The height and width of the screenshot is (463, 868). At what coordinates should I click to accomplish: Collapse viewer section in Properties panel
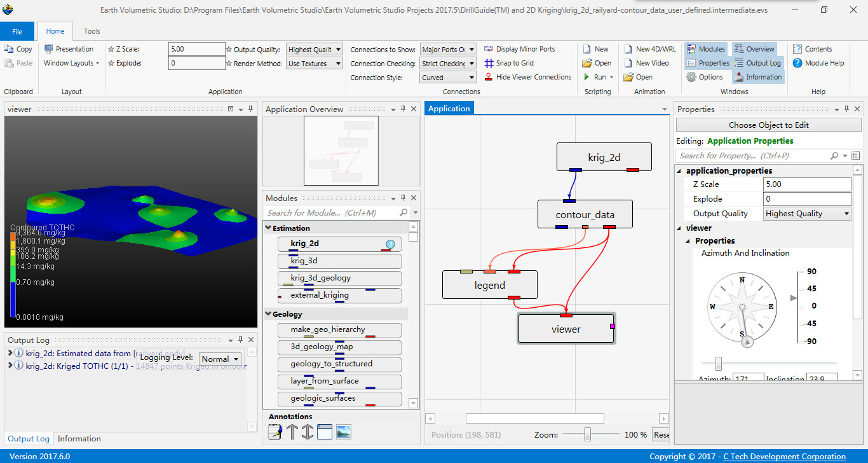tap(679, 228)
